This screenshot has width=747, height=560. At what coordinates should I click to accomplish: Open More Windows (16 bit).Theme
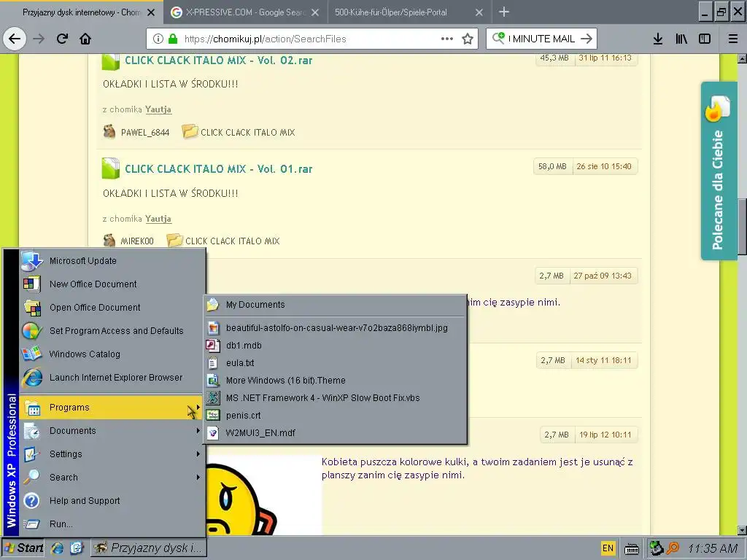coord(336,381)
